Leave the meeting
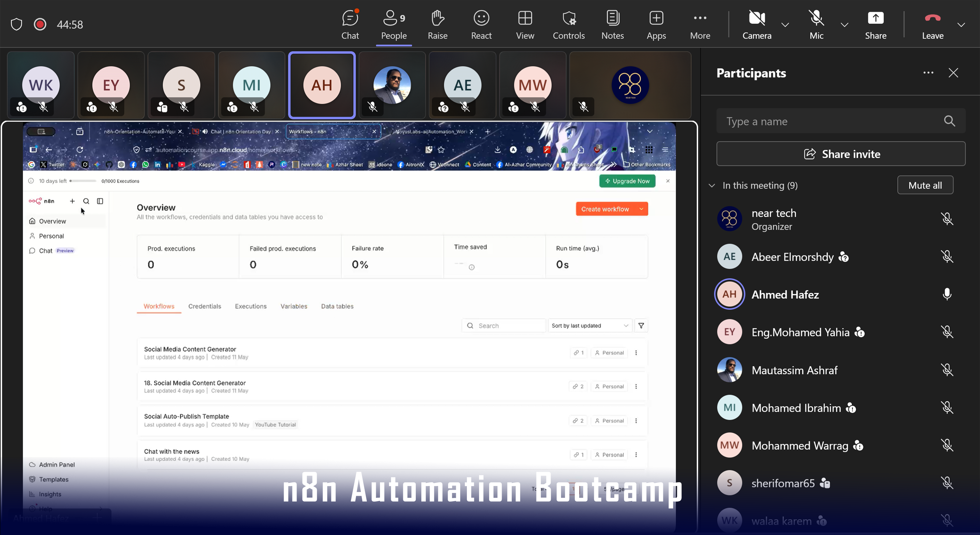980x535 pixels. 932,25
